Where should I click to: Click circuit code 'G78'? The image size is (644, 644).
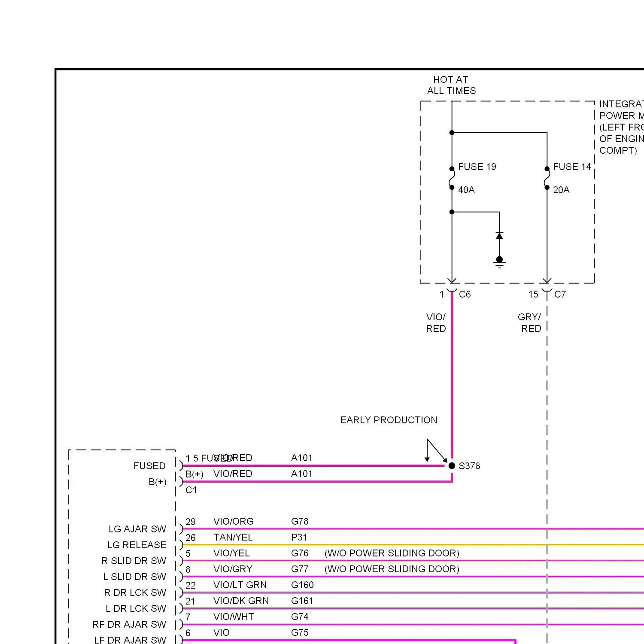pos(300,521)
